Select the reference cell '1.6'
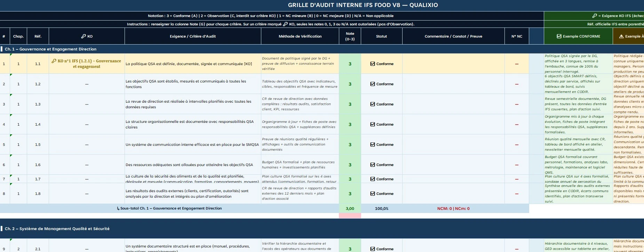This screenshot has width=644, height=252. (x=38, y=165)
